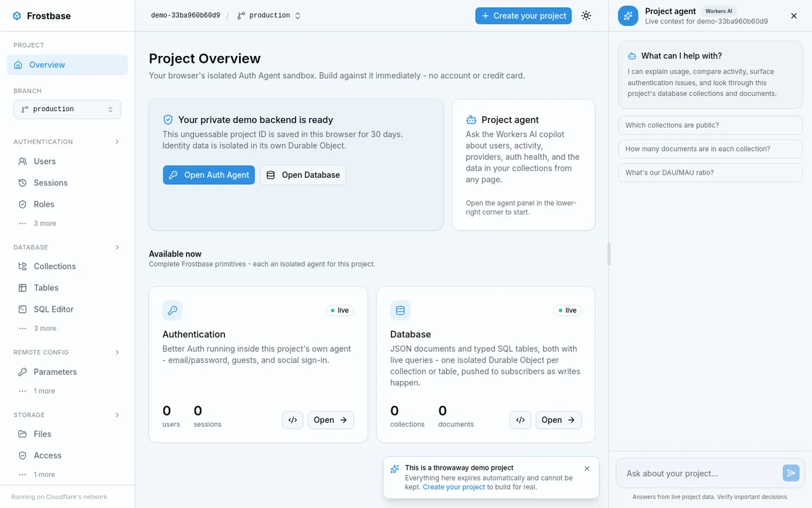Click the Workers AI badge
Viewport: 812px width, 508px height.
click(x=719, y=11)
